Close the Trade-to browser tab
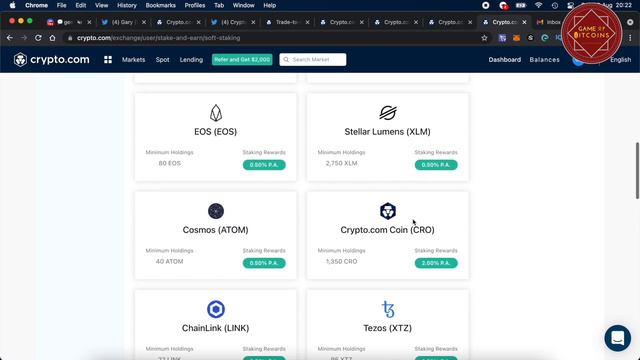Viewport: 640px width, 360px height. tap(307, 22)
